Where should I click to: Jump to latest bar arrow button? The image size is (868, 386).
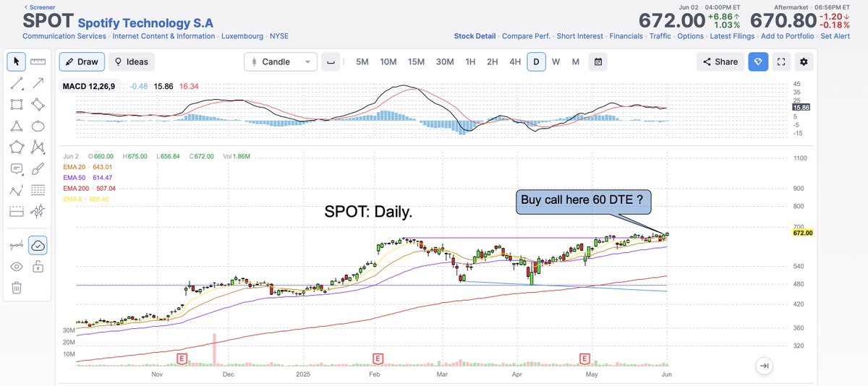coord(764,366)
